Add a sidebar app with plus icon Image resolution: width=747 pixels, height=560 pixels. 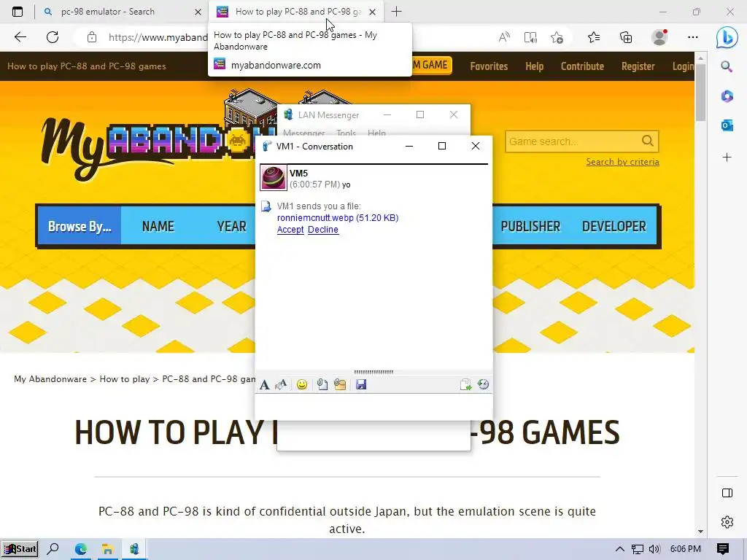727,157
